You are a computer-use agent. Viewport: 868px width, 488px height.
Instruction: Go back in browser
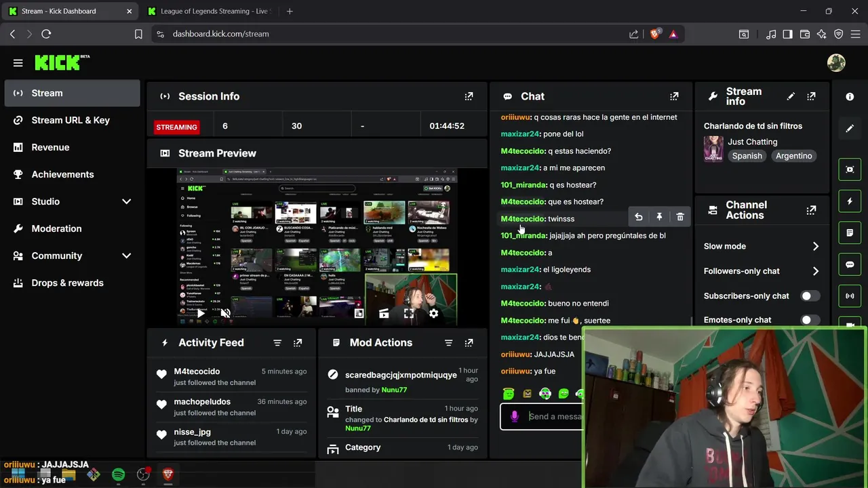[x=12, y=34]
